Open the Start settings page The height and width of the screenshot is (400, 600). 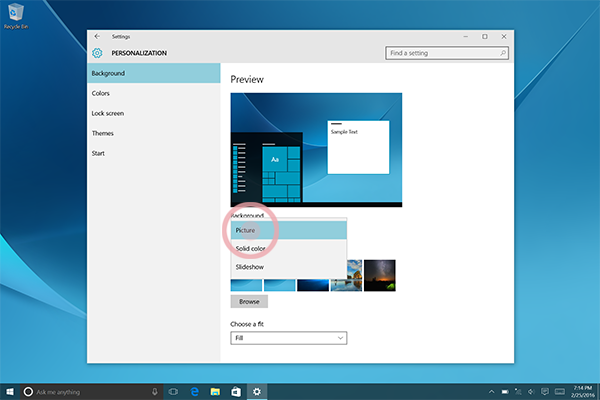coord(153,153)
